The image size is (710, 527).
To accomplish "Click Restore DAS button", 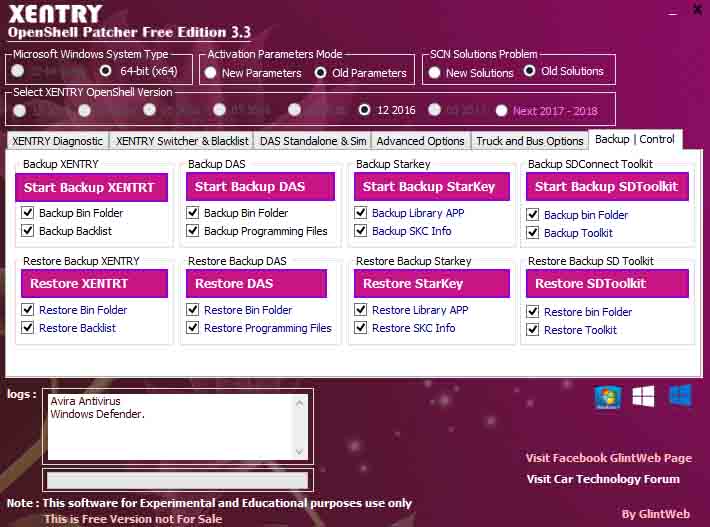I will coord(256,283).
